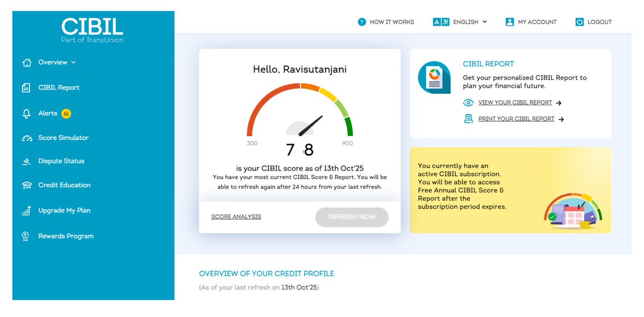Click the Rewards Program rupee badge icon
The width and height of the screenshot is (644, 317).
click(x=25, y=236)
